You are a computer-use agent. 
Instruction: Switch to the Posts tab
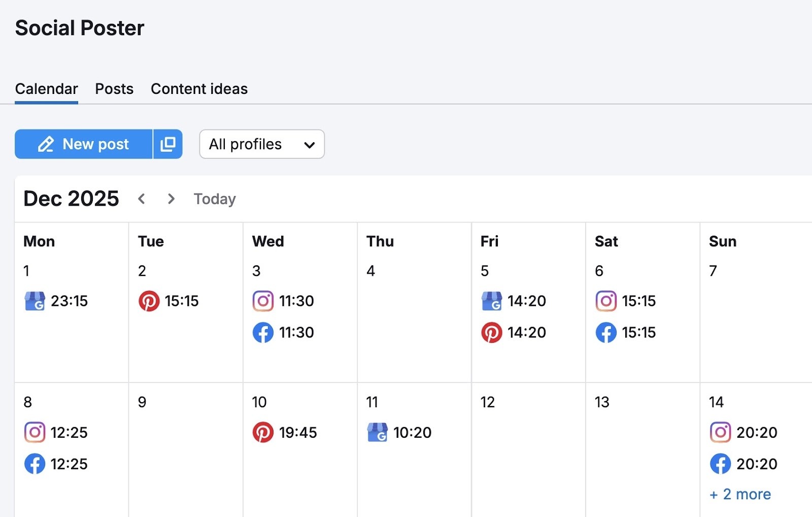pyautogui.click(x=114, y=89)
